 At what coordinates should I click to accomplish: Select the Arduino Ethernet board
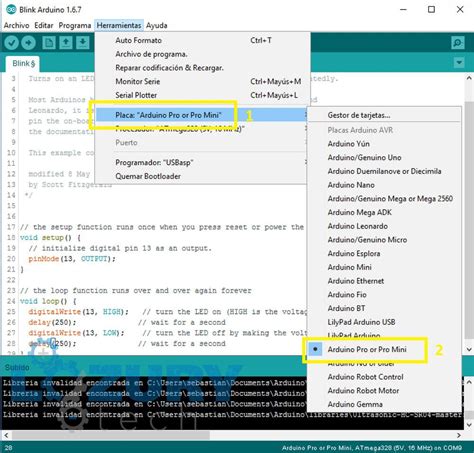(x=384, y=281)
